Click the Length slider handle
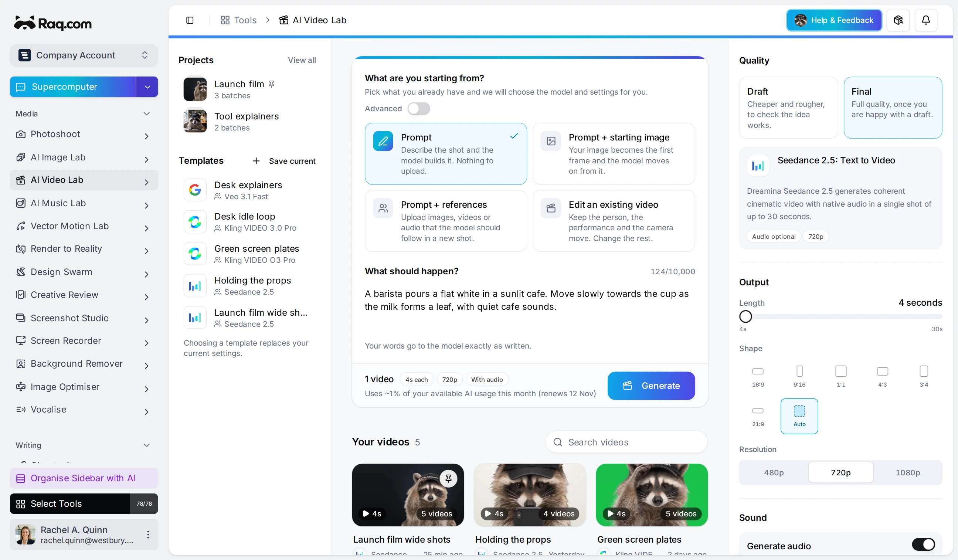This screenshot has height=560, width=958. (x=745, y=316)
